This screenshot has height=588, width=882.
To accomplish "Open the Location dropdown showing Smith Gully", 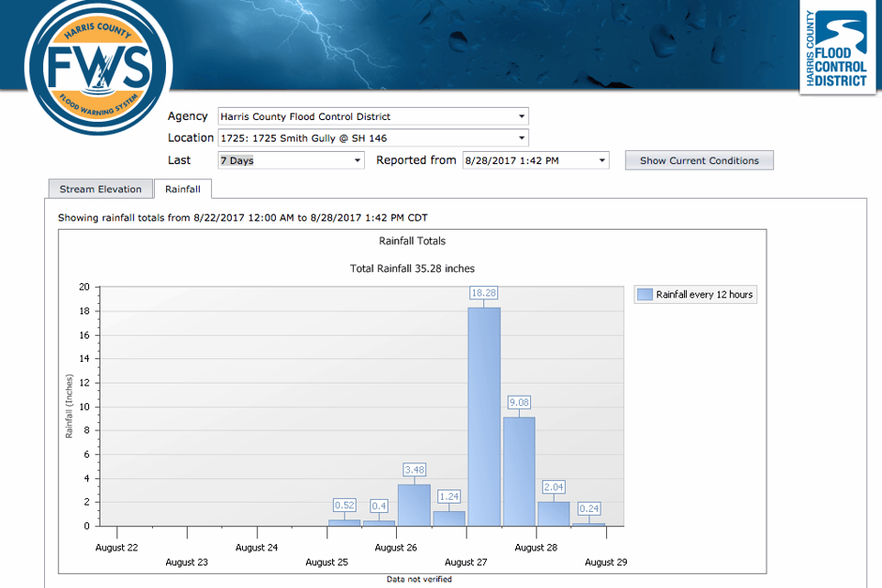I will pos(522,137).
